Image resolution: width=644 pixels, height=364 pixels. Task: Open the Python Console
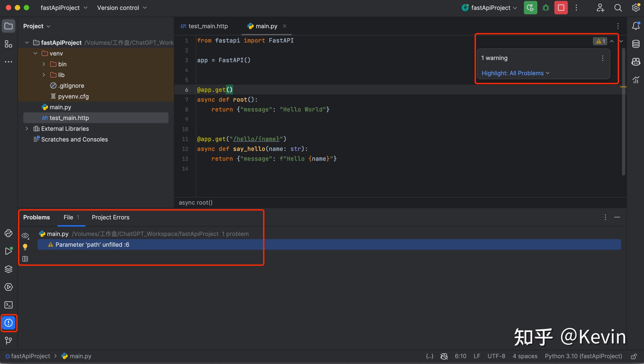click(9, 233)
